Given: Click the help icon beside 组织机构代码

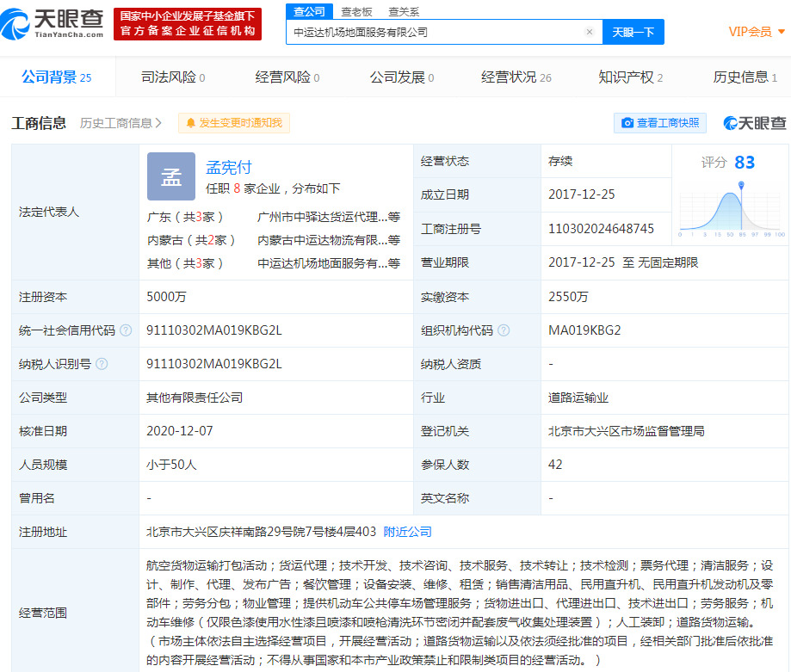Looking at the screenshot, I should click(504, 330).
